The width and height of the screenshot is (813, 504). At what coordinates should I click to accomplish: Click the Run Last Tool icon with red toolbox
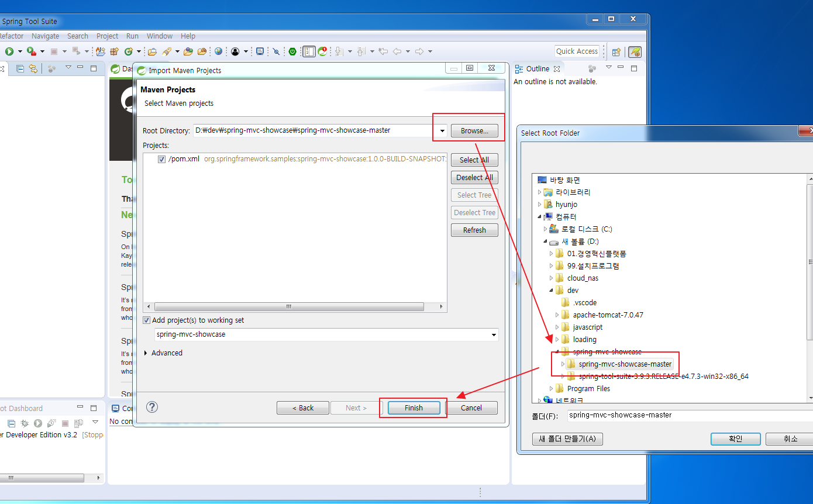click(31, 51)
